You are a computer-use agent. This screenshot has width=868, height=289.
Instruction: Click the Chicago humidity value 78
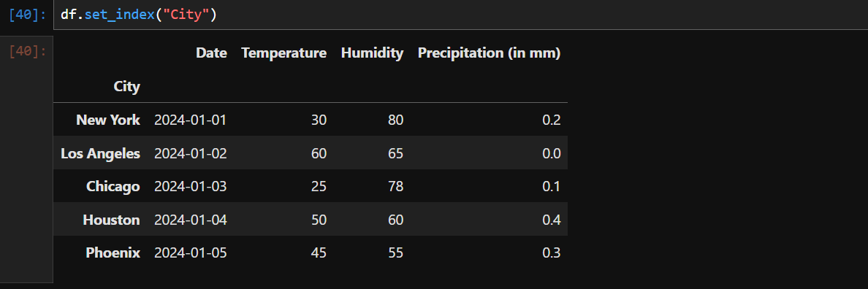[x=396, y=186]
